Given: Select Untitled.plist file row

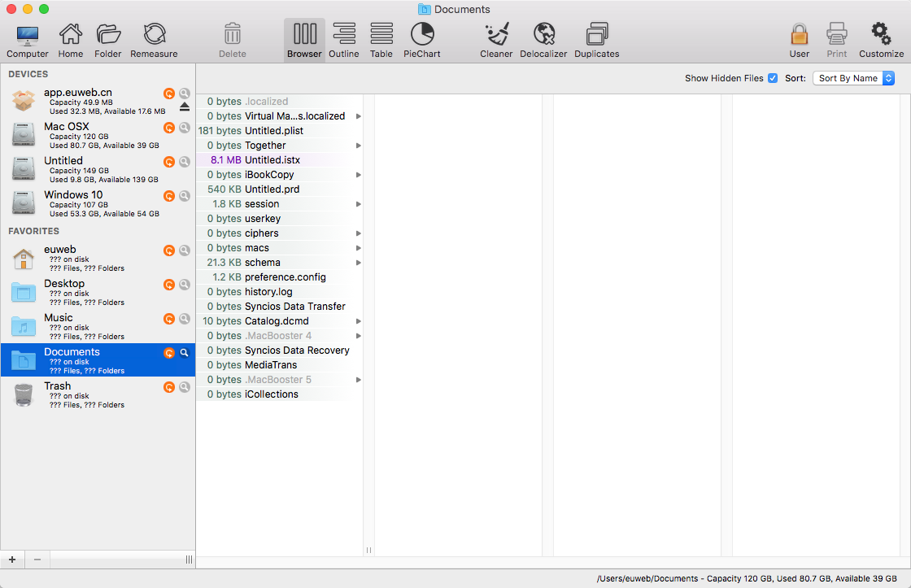Looking at the screenshot, I should 280,131.
